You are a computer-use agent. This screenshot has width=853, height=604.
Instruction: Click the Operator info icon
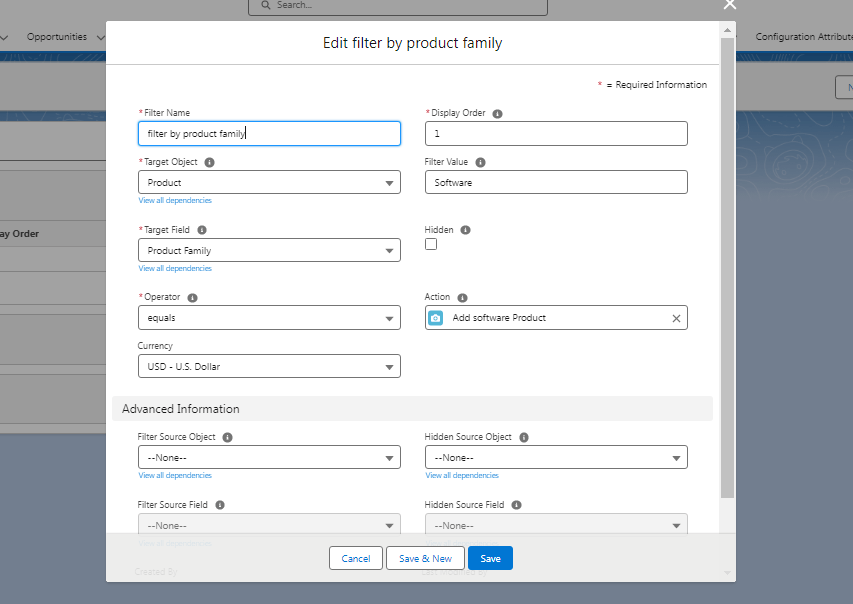[x=193, y=298]
